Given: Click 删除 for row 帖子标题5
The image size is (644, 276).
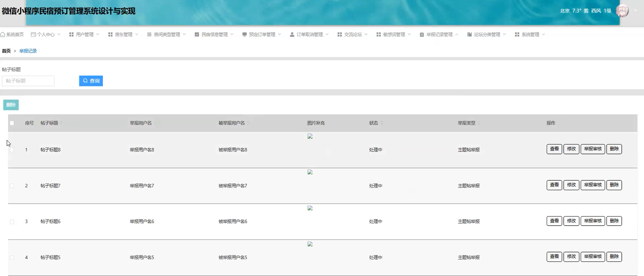Looking at the screenshot, I should coord(614,257).
